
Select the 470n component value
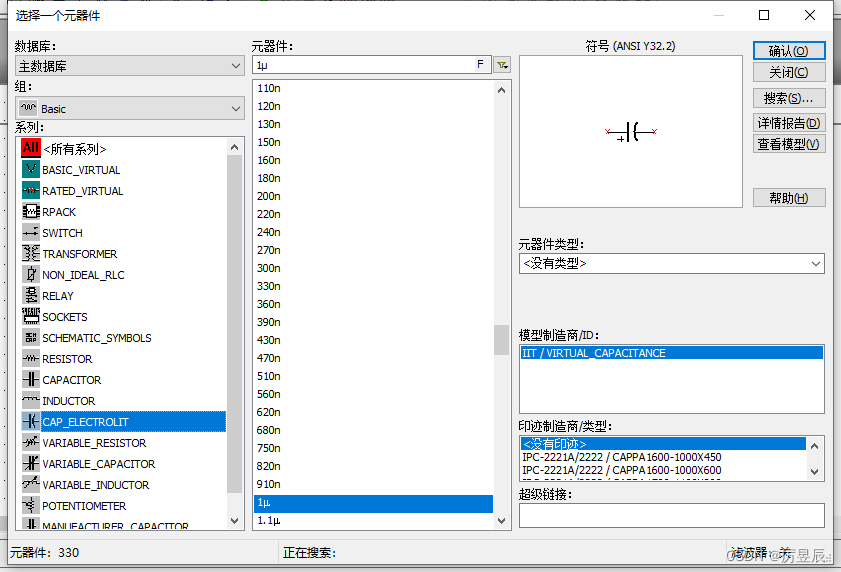pyautogui.click(x=269, y=358)
